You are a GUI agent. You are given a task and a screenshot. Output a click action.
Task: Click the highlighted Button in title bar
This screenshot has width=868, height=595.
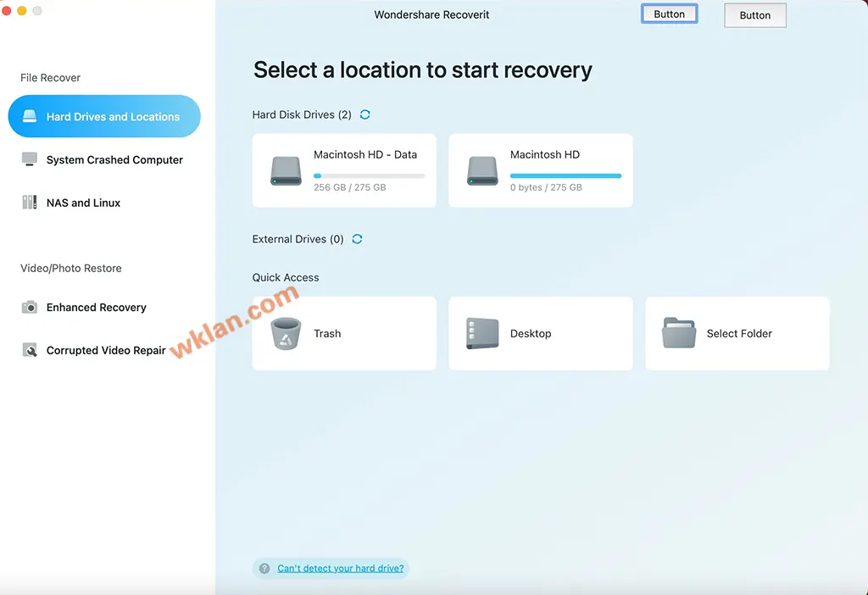[670, 14]
